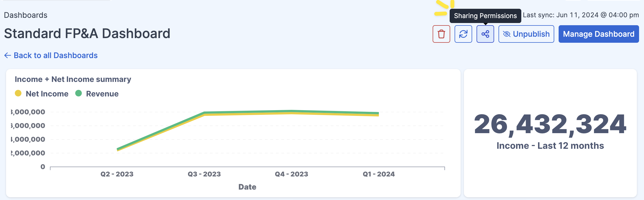Open the Standard FP&A Dashboard title

pos(87,34)
